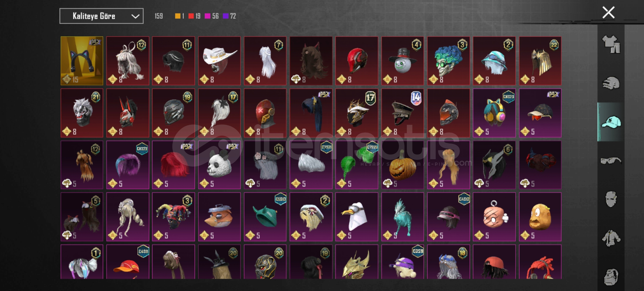Choose the pumpkin head item

402,165
